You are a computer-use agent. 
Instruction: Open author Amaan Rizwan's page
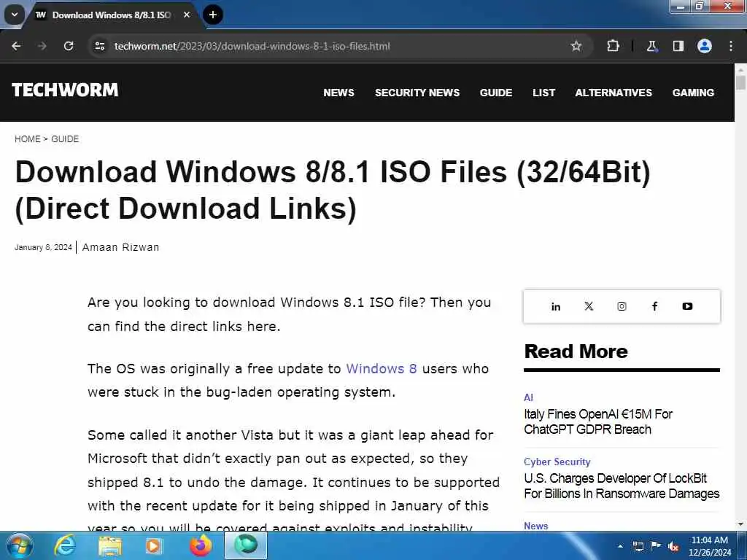click(120, 247)
